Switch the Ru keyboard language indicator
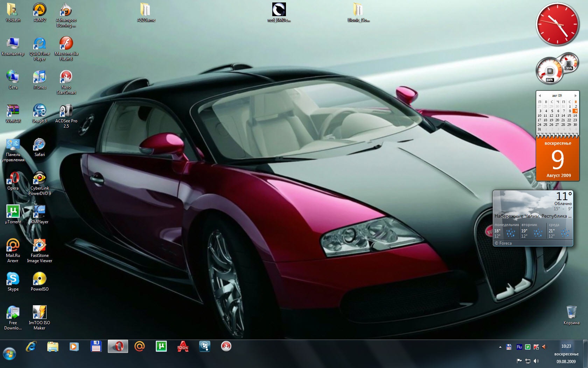Image resolution: width=588 pixels, height=368 pixels. coord(519,347)
